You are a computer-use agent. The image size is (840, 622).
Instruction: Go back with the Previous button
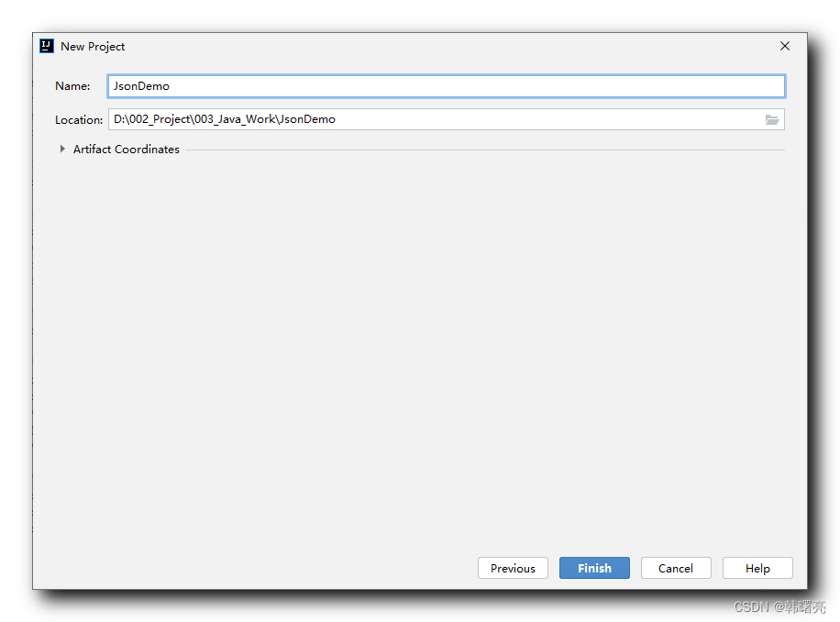click(x=513, y=568)
